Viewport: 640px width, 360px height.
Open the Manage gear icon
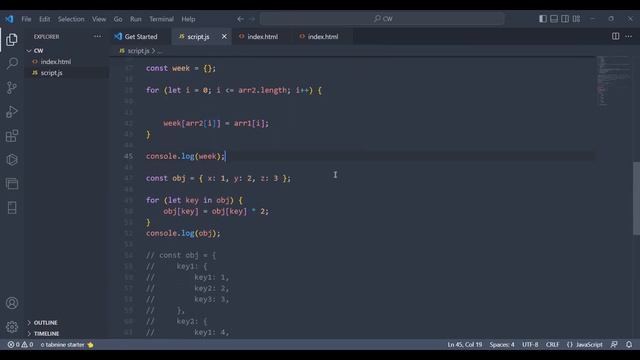pos(12,327)
